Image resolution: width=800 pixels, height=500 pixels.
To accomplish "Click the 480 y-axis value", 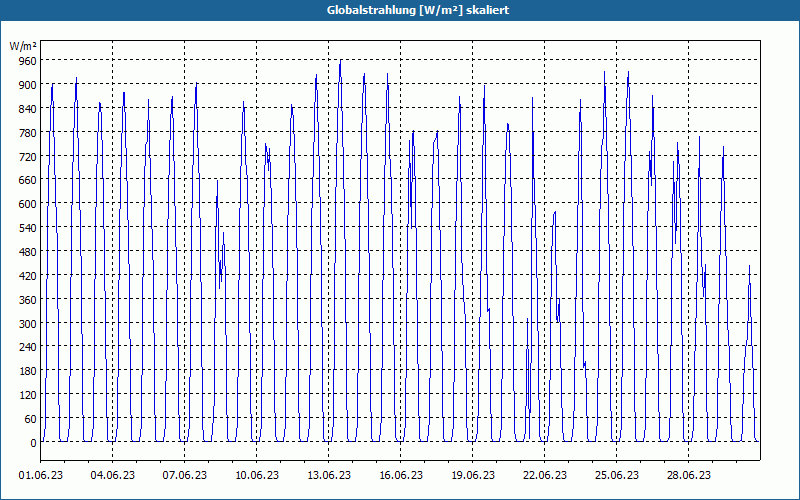I will pos(27,252).
